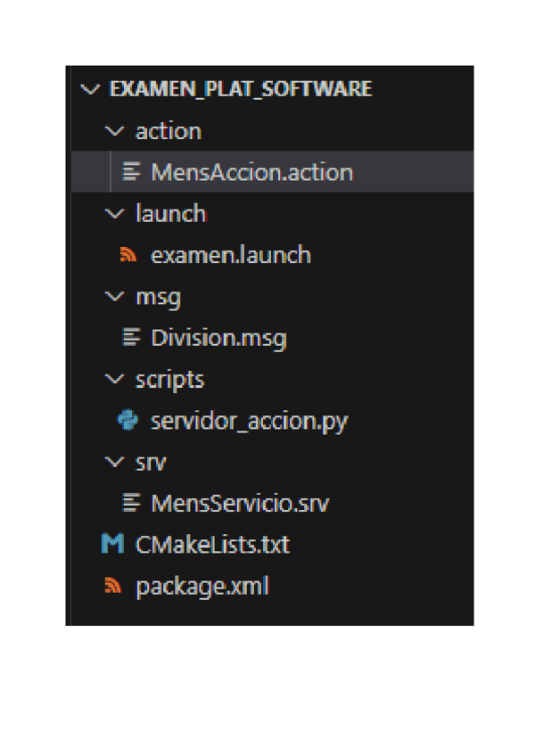Viewport: 535px width, 756px height.
Task: Collapse the EXAMEN_PLAT_SOFTWARE root chevron
Action: pyautogui.click(x=89, y=90)
